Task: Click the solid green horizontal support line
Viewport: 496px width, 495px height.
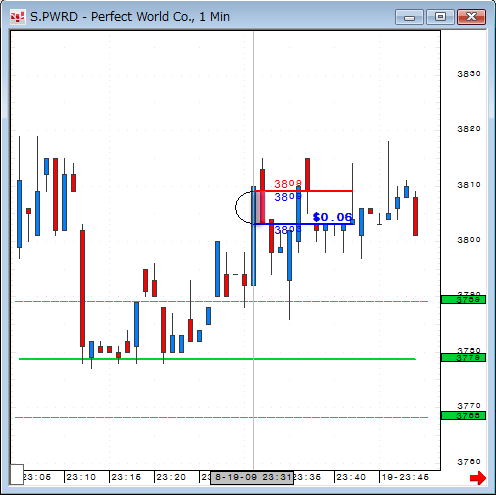Action: click(217, 359)
